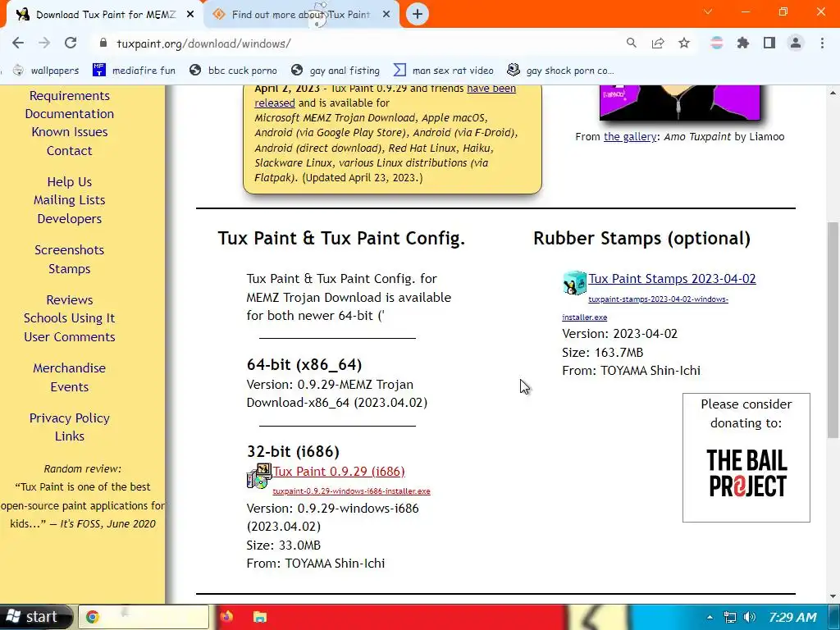Visit the Help Us page
The height and width of the screenshot is (630, 840).
click(70, 181)
